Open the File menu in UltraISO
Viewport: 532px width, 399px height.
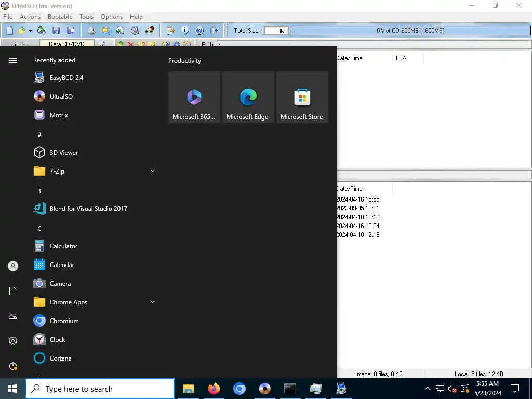[8, 17]
